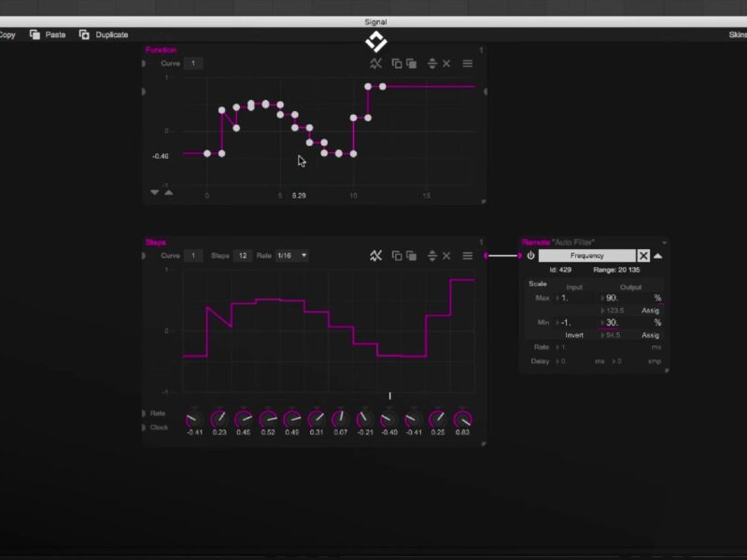747x560 pixels.
Task: Click the vertical flip icon in Steps module
Action: [x=432, y=256]
